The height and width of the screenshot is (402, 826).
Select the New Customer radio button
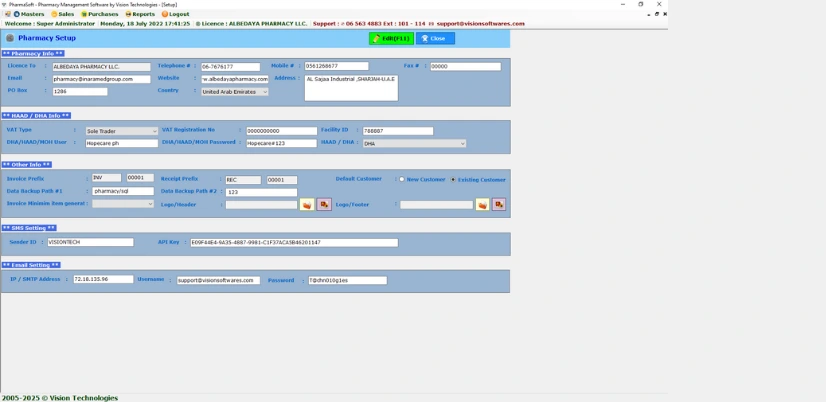point(402,180)
